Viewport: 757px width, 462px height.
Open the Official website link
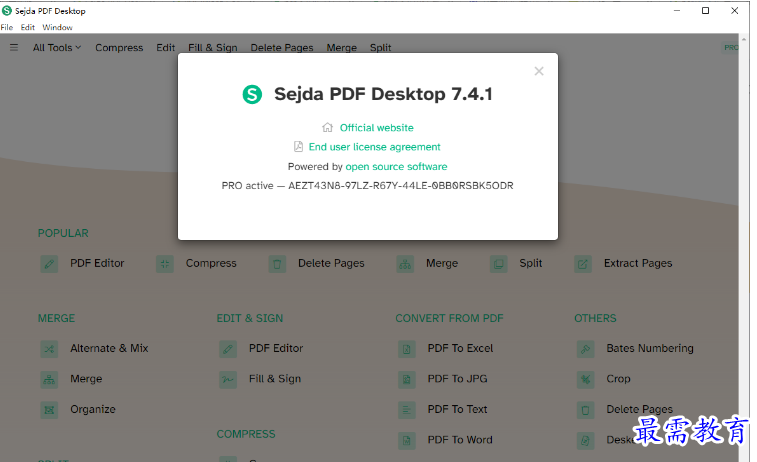pos(377,128)
